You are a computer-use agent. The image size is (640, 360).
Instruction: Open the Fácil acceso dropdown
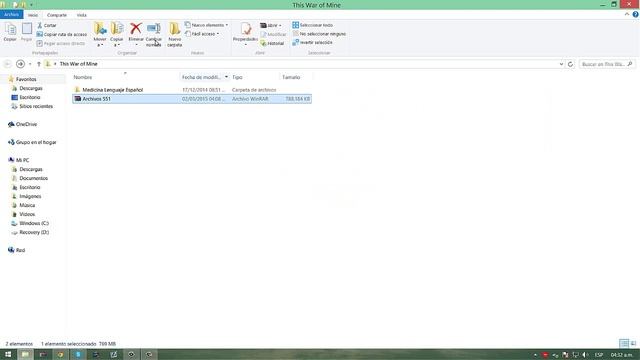202,34
